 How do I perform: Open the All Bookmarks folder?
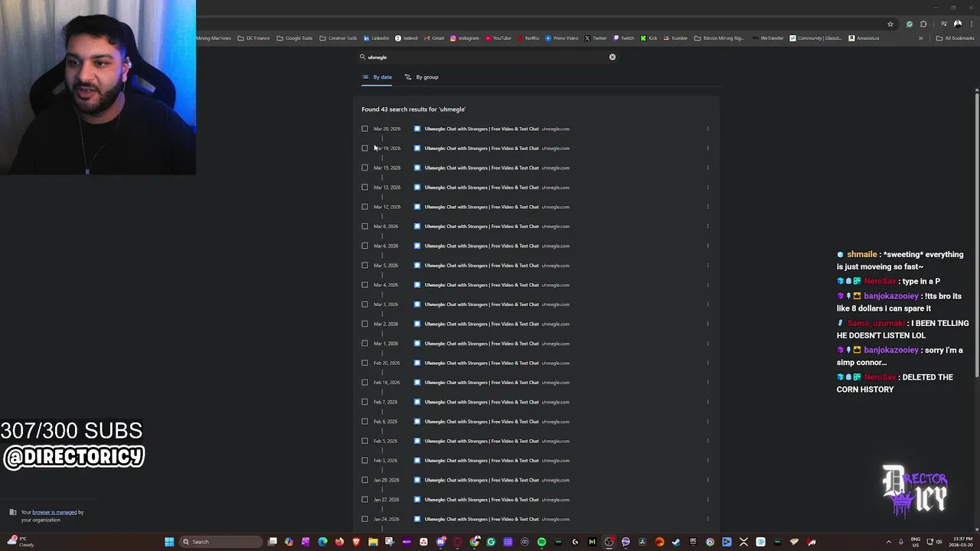pos(955,38)
